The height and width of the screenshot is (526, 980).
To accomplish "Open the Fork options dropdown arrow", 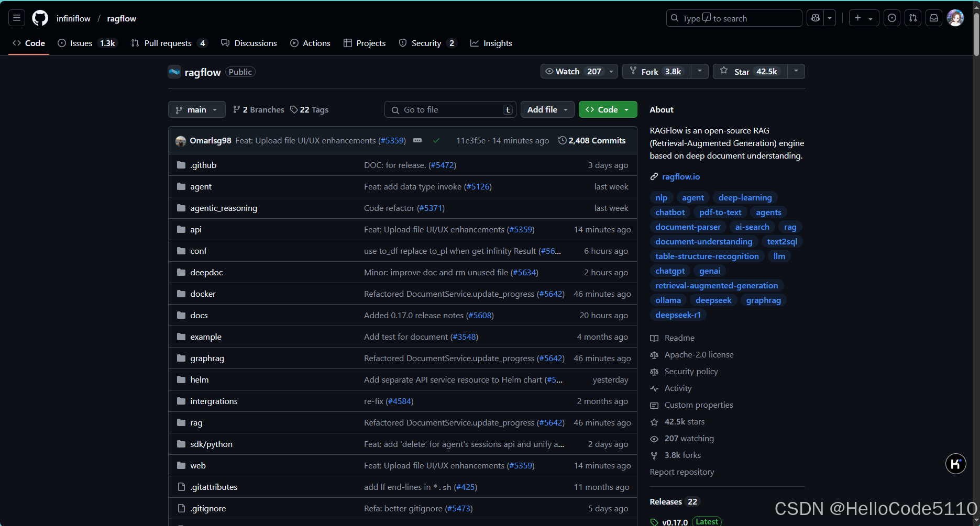I will 700,71.
